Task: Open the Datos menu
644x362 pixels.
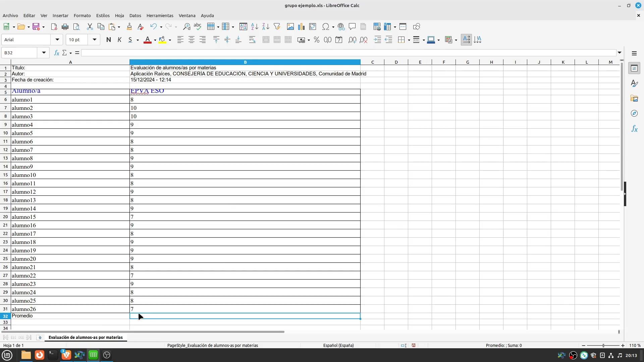Action: pyautogui.click(x=135, y=16)
